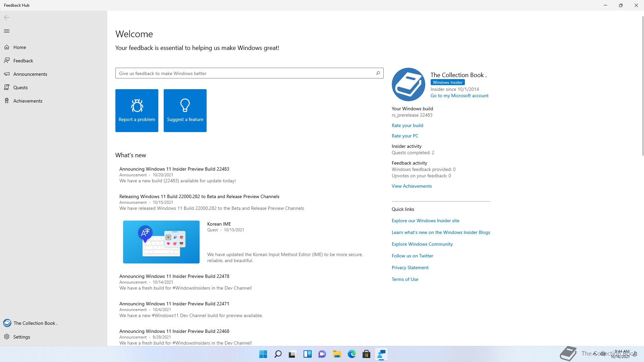Open Settings in the sidebar
The height and width of the screenshot is (362, 644).
(54, 337)
